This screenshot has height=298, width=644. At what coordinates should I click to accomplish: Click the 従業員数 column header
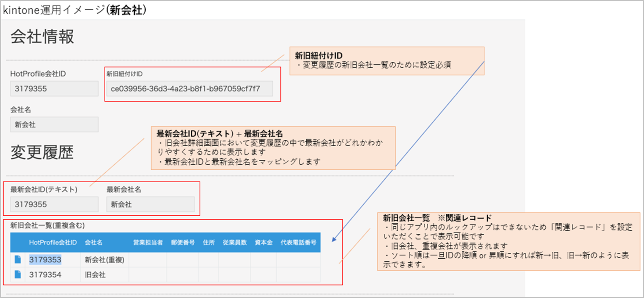pyautogui.click(x=235, y=243)
